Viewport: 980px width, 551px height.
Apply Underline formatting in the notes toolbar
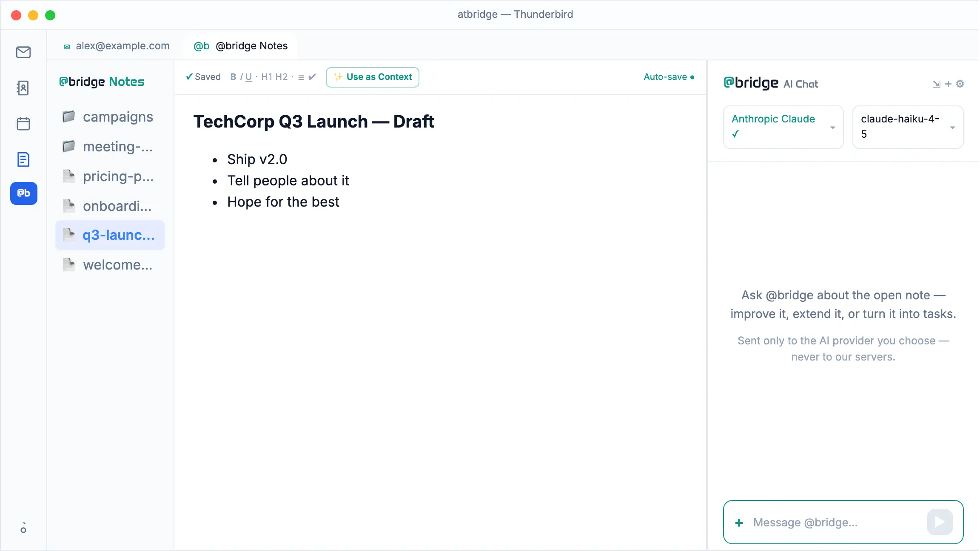click(249, 77)
